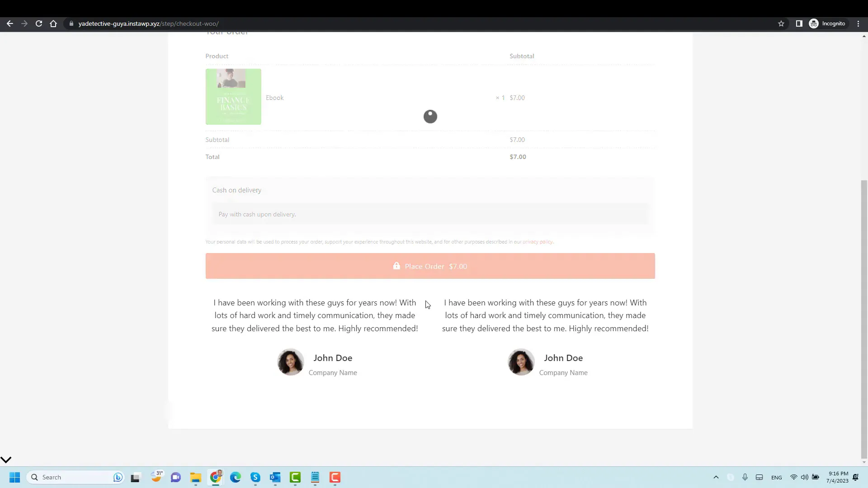This screenshot has width=868, height=488.
Task: Click the privacy policy link
Action: 537,241
